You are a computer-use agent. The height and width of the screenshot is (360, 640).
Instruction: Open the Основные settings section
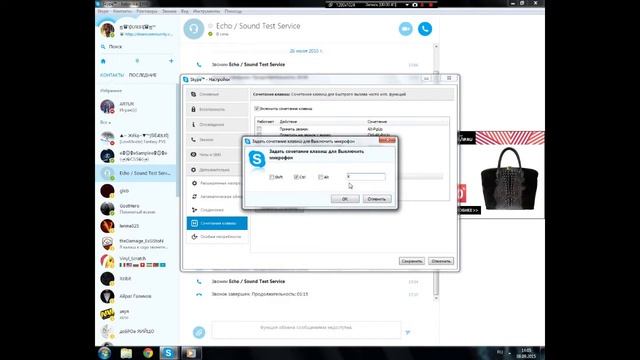217,94
